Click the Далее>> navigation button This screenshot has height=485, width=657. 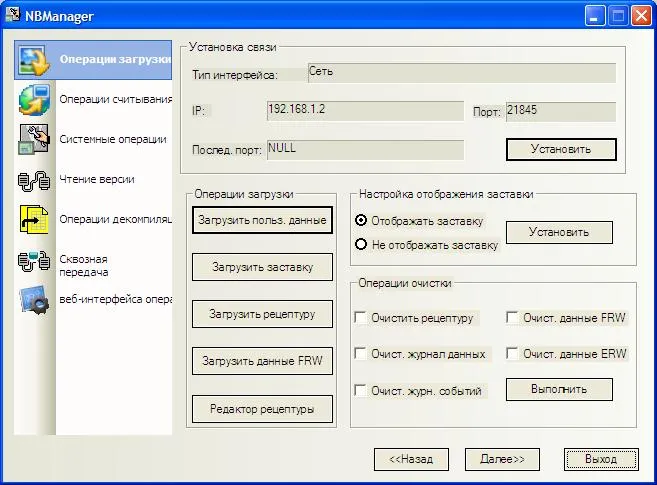(502, 459)
